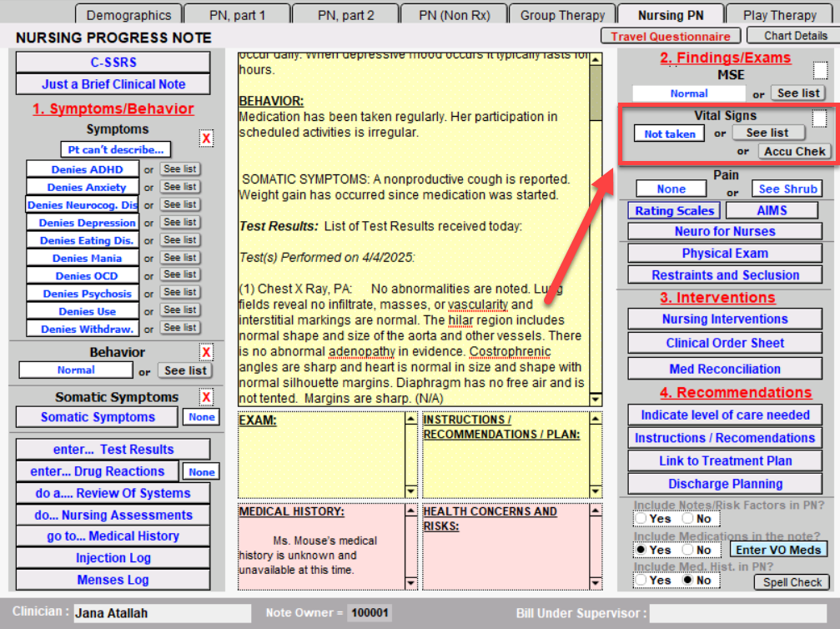Click the main note's scroll-down arrow
Screen dimensions: 840x629
[595, 400]
